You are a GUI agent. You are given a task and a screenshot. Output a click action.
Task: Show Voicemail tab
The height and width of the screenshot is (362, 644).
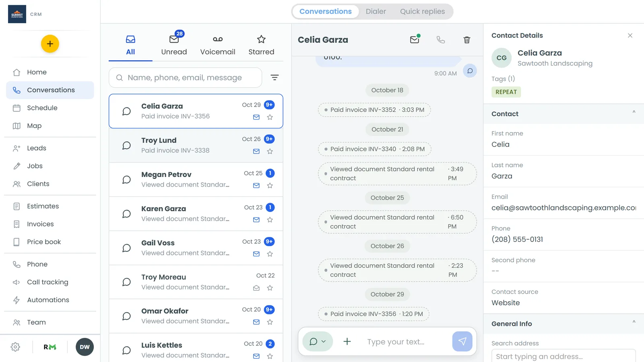218,45
